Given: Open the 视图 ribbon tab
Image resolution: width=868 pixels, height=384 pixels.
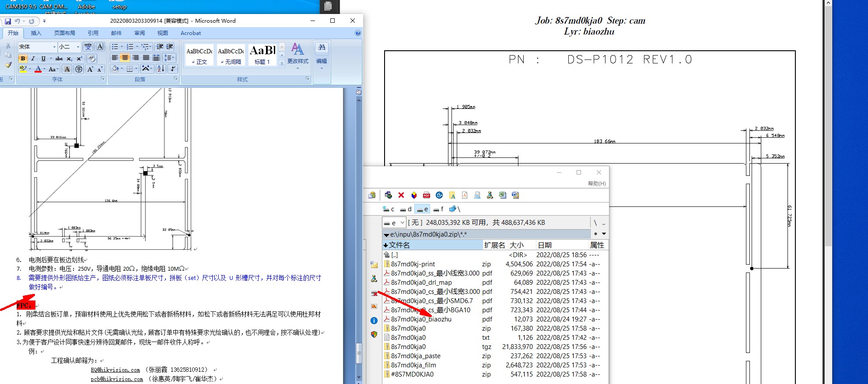Looking at the screenshot, I should click(163, 33).
